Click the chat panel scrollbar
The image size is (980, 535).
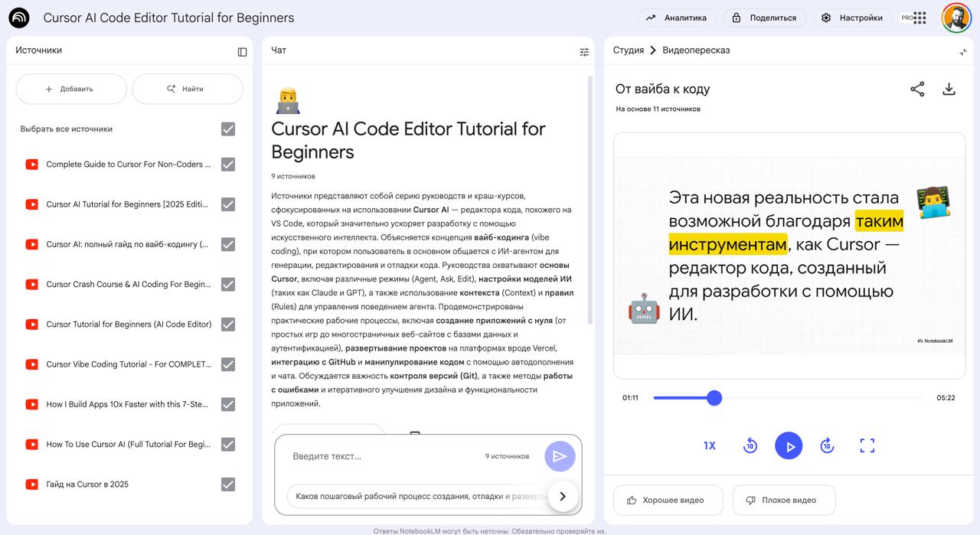(x=590, y=199)
